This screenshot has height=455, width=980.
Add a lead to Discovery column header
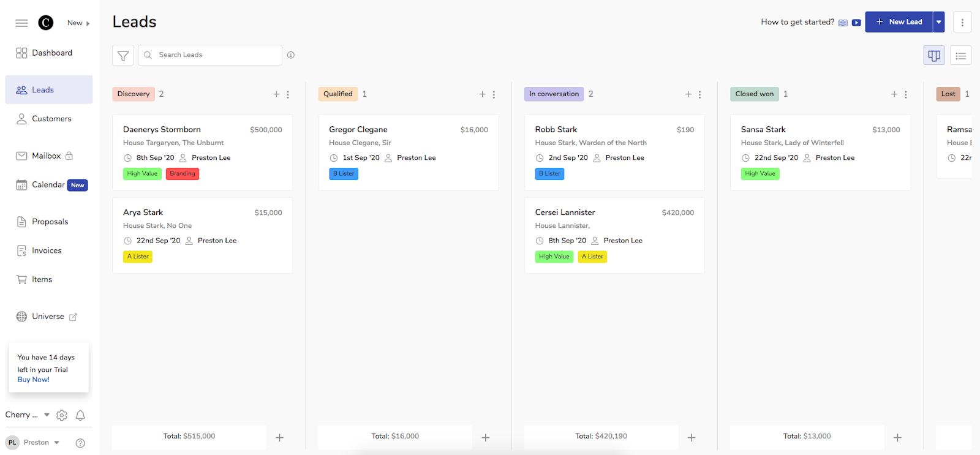point(276,94)
